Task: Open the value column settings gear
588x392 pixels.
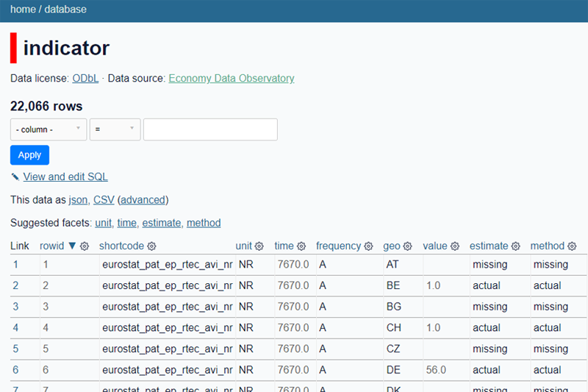Action: tap(455, 246)
